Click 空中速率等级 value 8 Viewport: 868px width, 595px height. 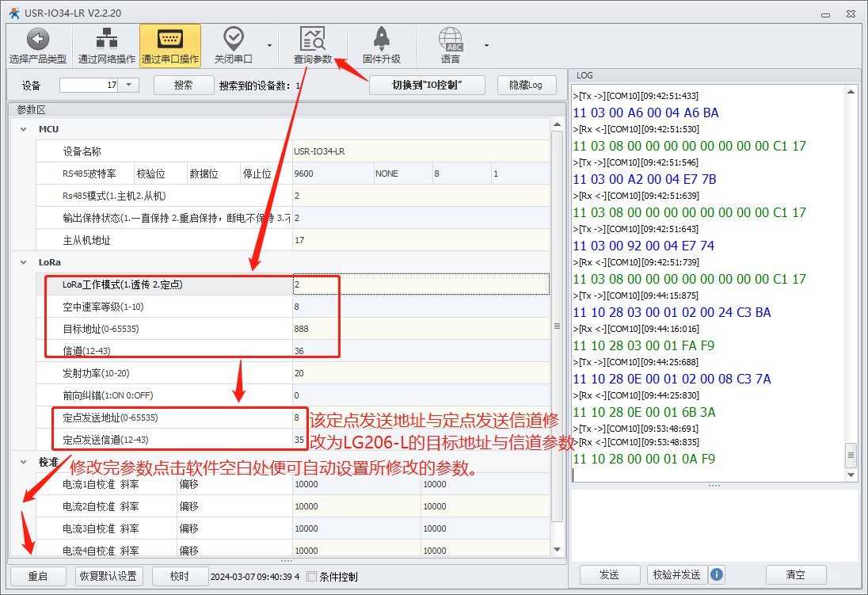click(x=421, y=307)
